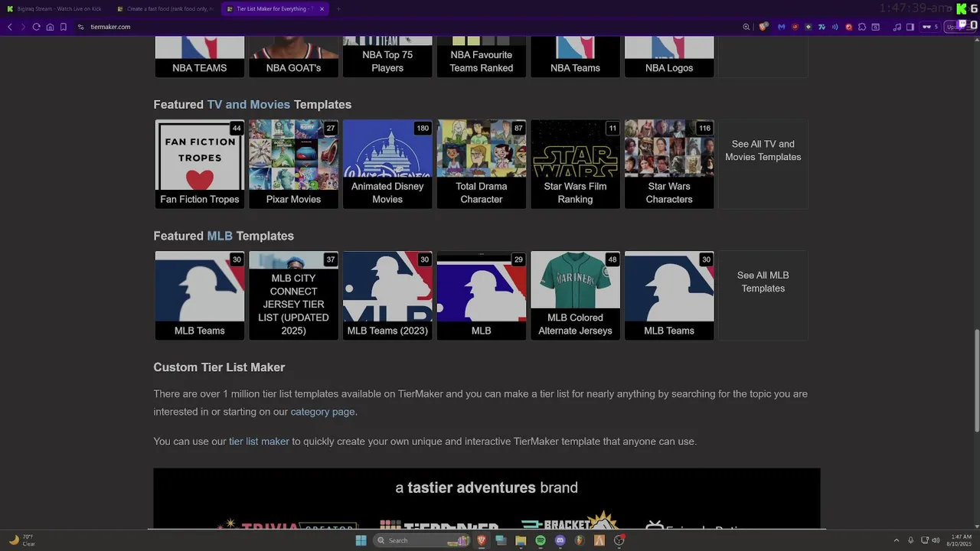Click the microphone tray icon

point(910,540)
